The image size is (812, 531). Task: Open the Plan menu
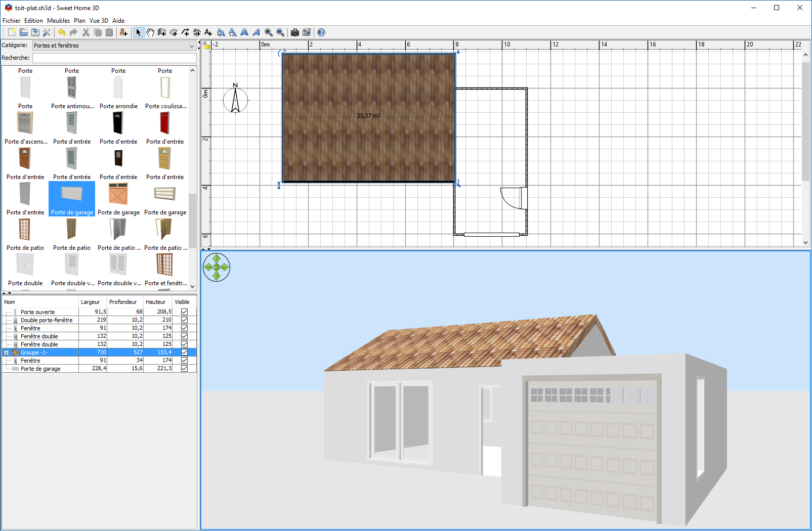pyautogui.click(x=79, y=21)
